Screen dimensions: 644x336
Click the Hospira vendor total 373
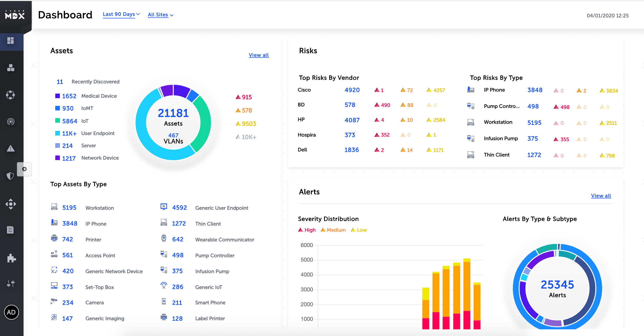(350, 135)
